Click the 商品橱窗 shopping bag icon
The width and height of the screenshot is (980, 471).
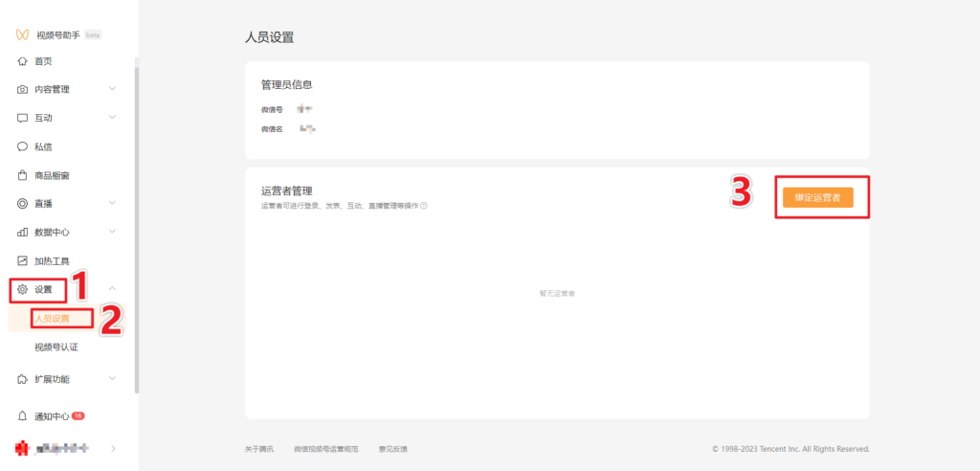point(22,175)
